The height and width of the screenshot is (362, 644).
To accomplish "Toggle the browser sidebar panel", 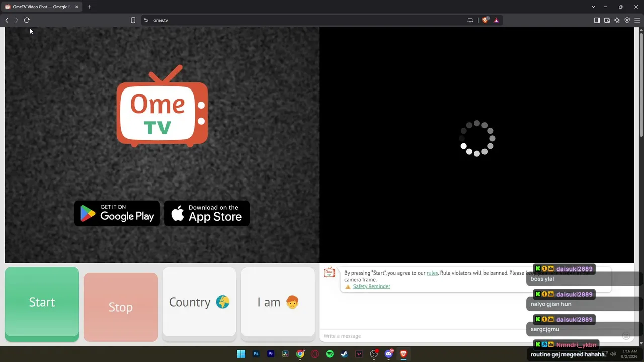I will click(x=597, y=20).
